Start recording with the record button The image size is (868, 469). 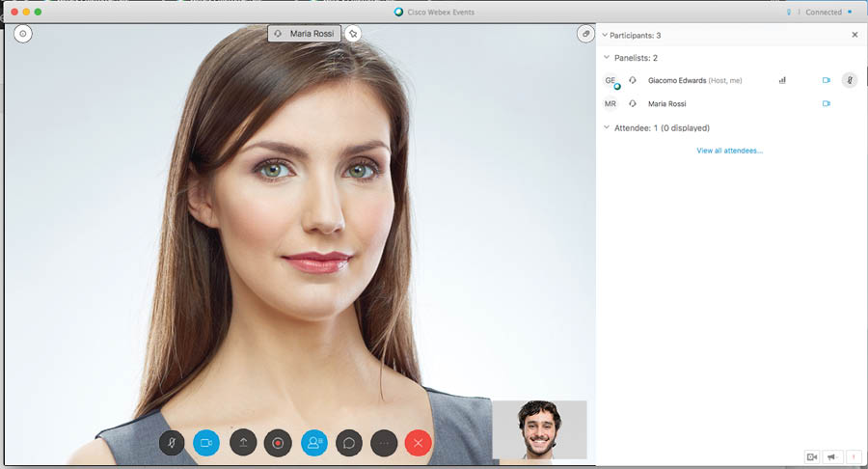coord(279,443)
